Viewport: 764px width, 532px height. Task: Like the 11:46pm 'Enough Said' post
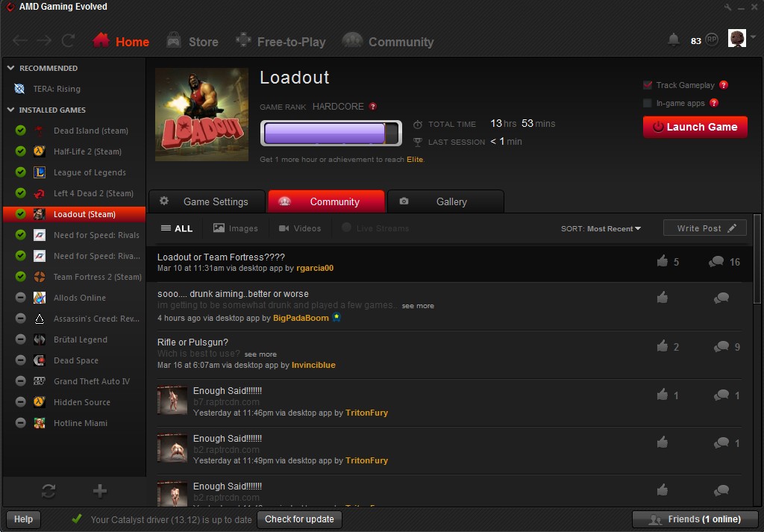663,394
